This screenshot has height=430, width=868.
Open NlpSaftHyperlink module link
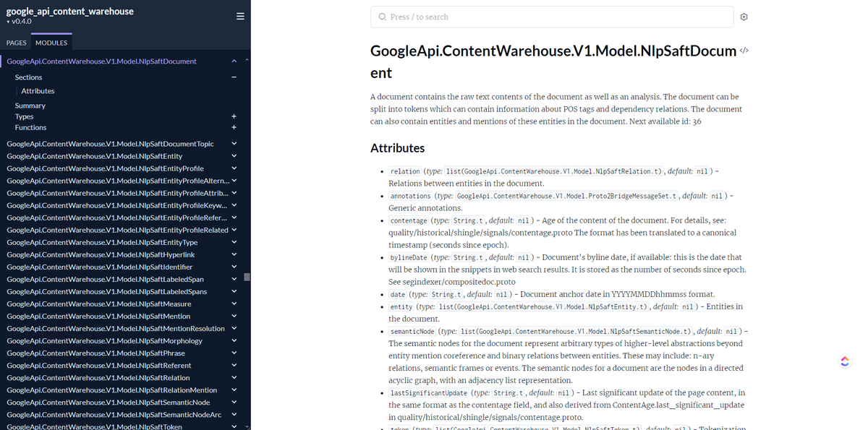pos(101,254)
